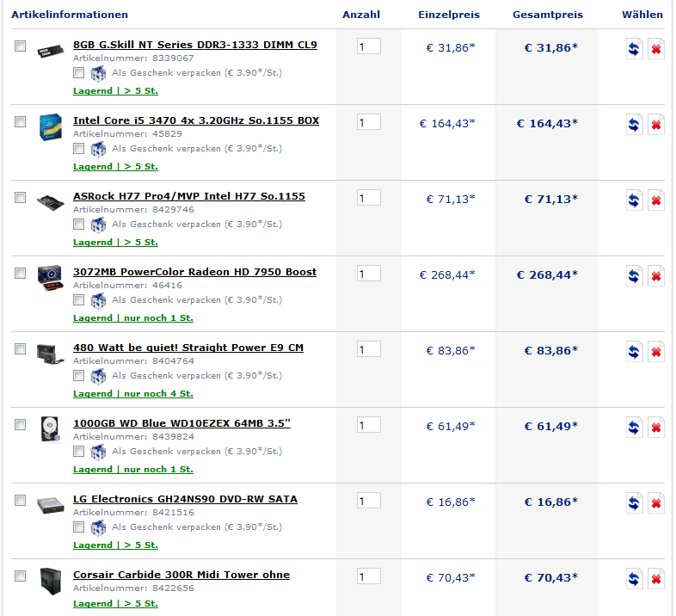Enable gift wrapping for LG DVD-RW
The image size is (676, 616).
tap(78, 527)
